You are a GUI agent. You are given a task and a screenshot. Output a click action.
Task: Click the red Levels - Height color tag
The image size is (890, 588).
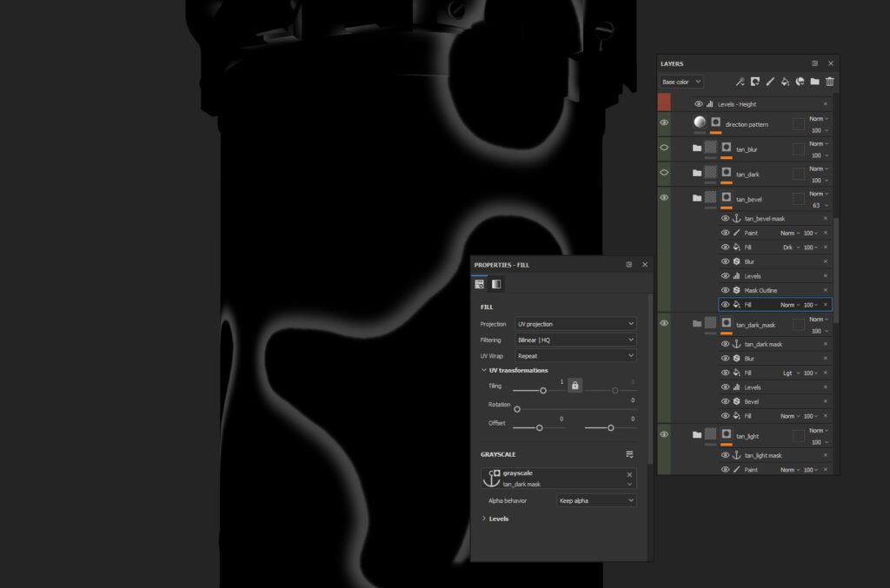[664, 102]
